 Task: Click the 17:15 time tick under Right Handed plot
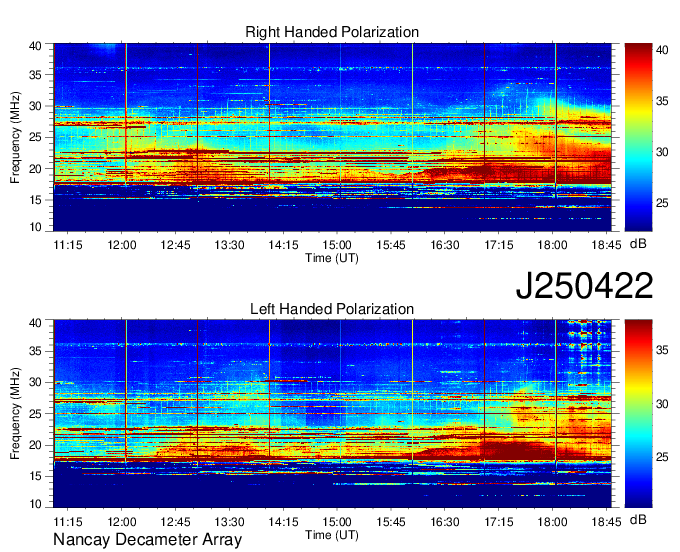pos(499,245)
